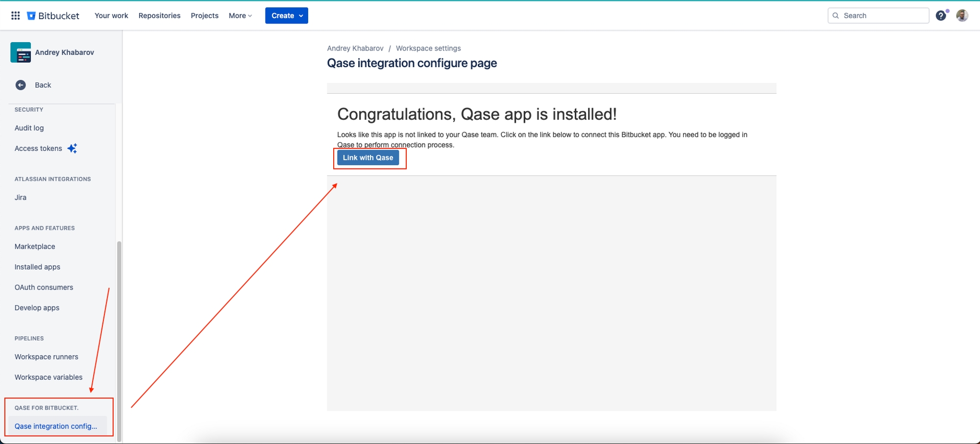Click the search magnifier icon
Screen dimensions: 980x444
[x=836, y=16]
